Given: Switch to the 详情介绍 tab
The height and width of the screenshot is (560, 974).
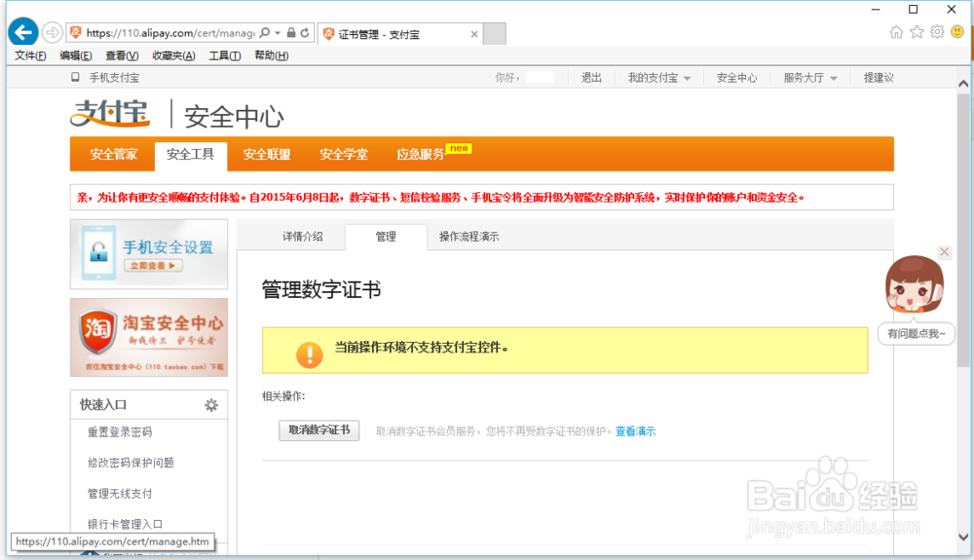Looking at the screenshot, I should pos(303,237).
